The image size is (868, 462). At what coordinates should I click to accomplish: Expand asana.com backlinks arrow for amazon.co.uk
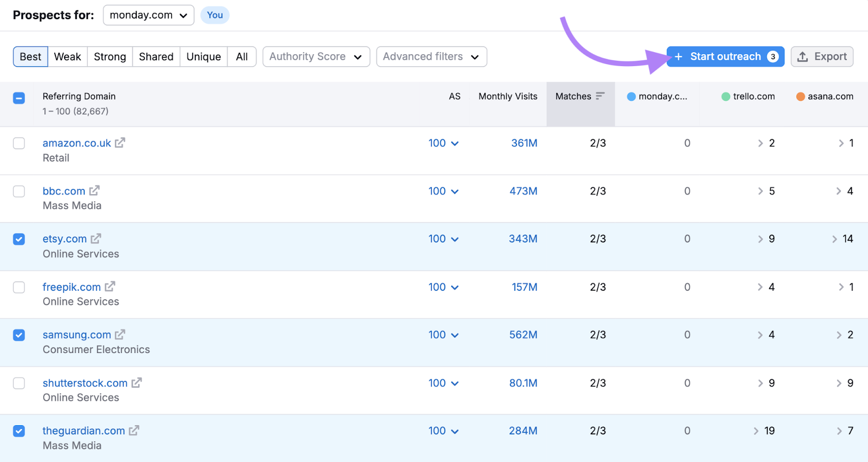point(841,143)
